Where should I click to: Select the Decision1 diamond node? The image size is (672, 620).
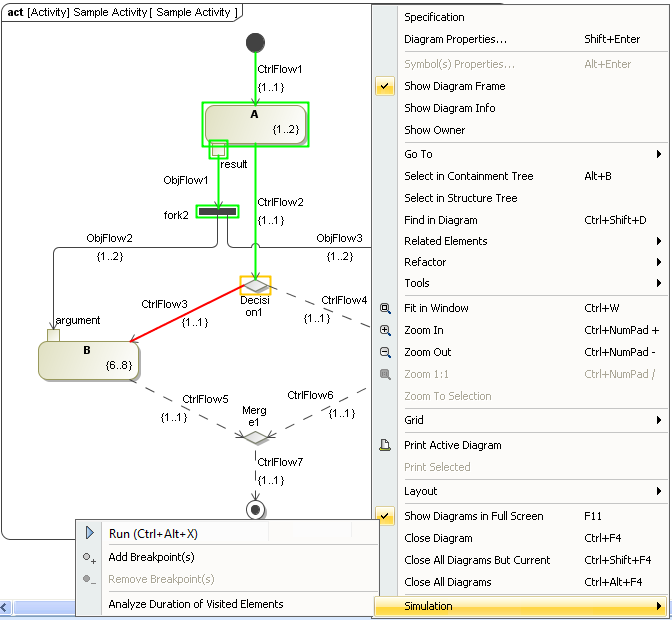(x=255, y=285)
